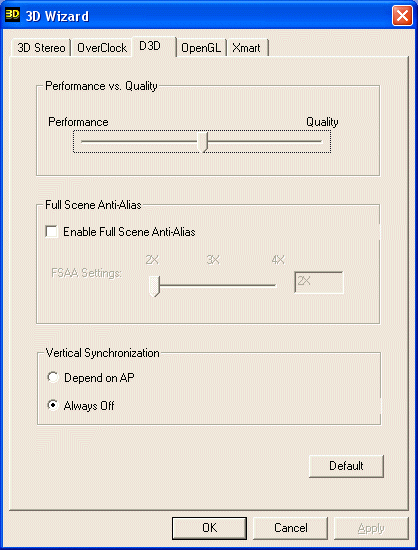Click the Default button
Viewport: 418px width, 550px height.
point(346,466)
